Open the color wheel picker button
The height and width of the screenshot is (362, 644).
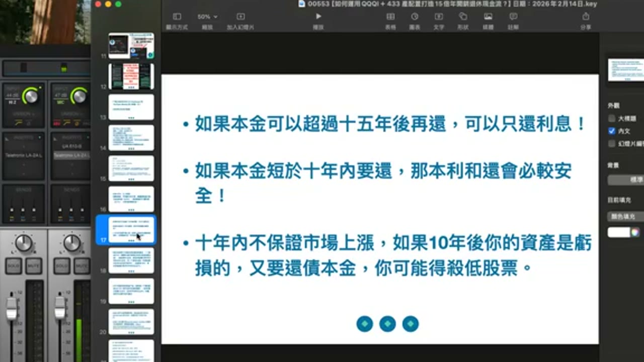tap(635, 232)
